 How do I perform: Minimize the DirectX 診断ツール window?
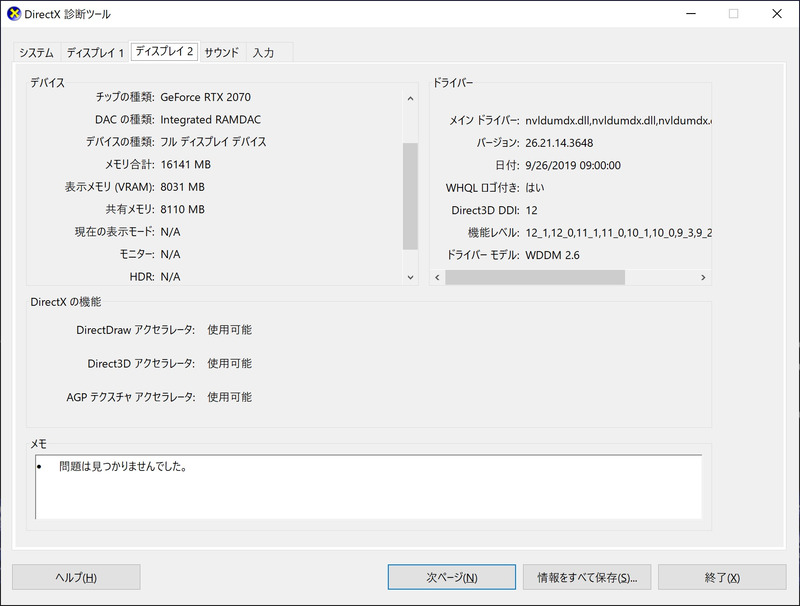(689, 14)
